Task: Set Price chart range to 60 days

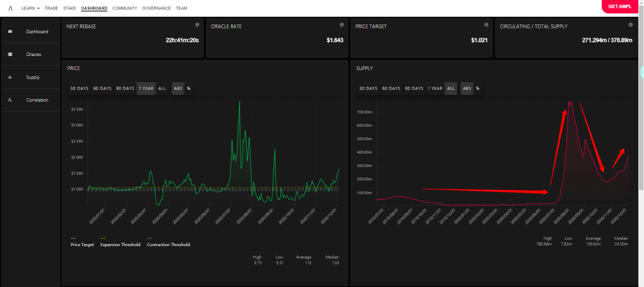Action: click(103, 89)
